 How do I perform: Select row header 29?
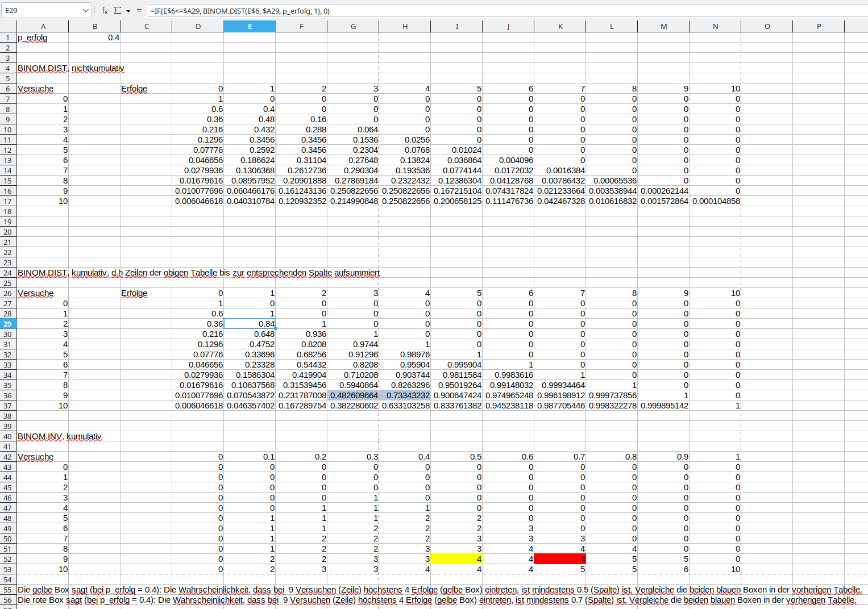click(8, 324)
